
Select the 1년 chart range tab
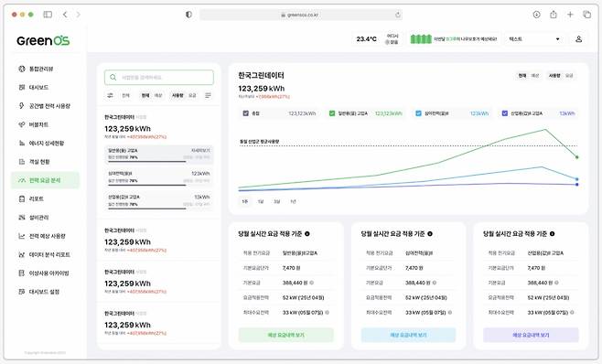coord(293,201)
